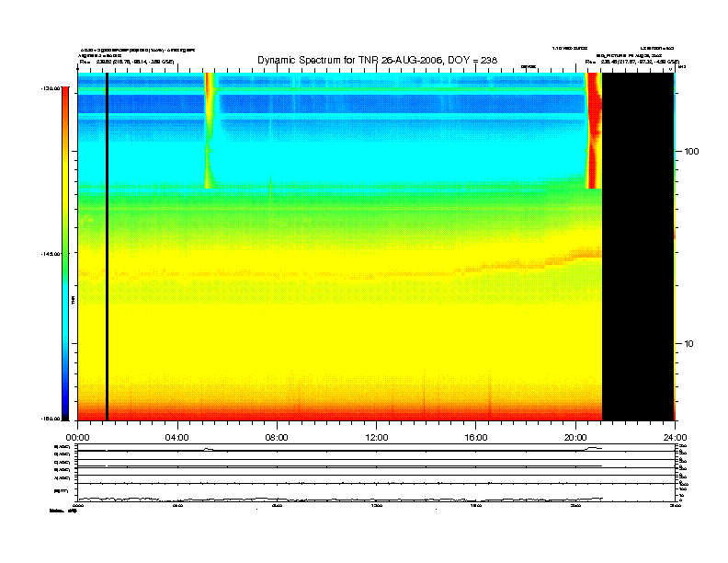Click the 24:00 time axis label
728x563 pixels.
675,438
